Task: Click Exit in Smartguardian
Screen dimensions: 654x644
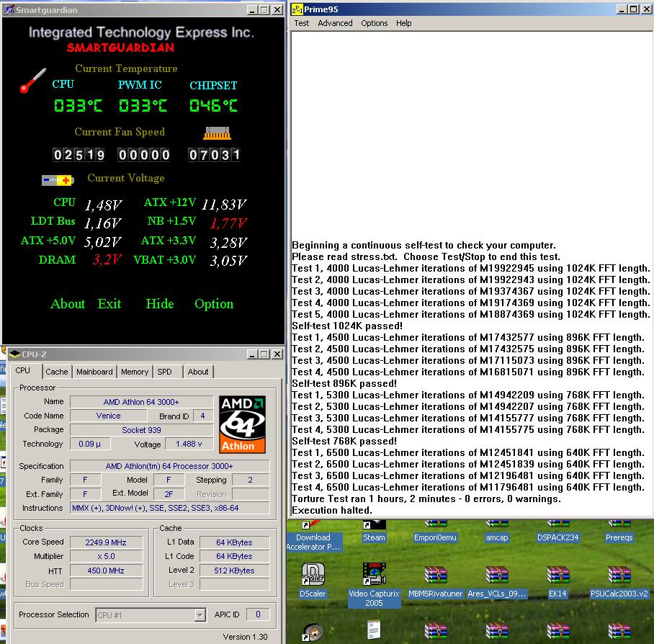Action: point(109,304)
